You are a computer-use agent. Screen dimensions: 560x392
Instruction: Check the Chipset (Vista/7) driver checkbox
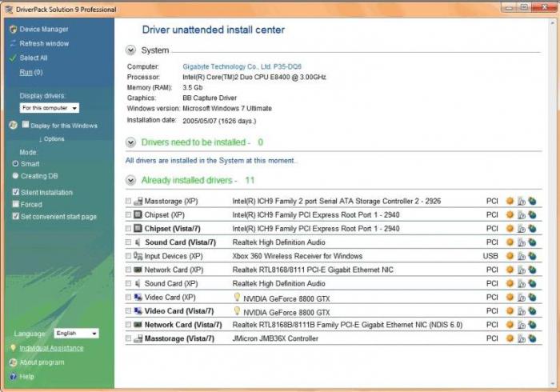tap(128, 229)
